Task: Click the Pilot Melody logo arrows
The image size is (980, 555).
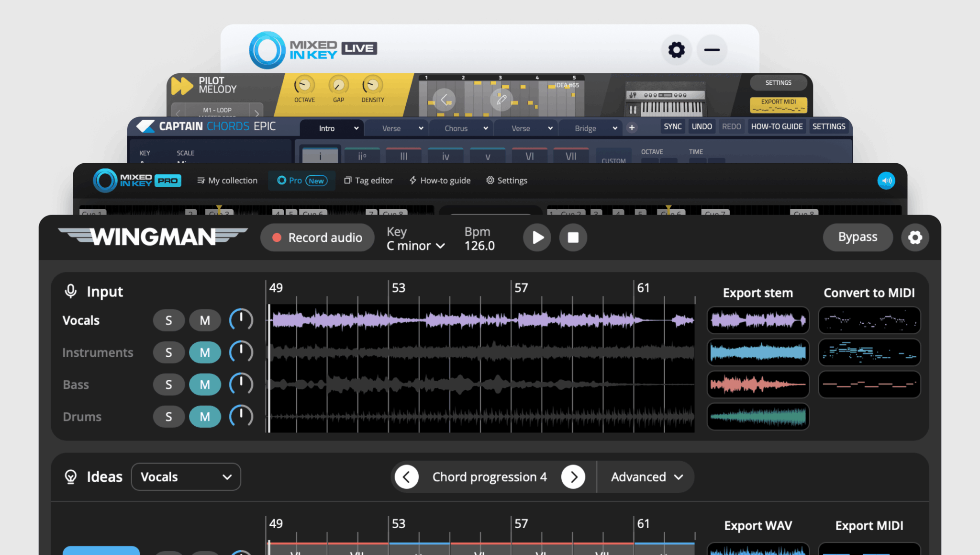Action: point(182,86)
